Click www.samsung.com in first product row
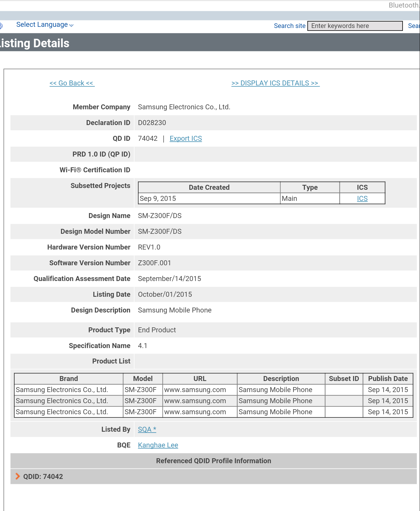The image size is (420, 511). [195, 390]
